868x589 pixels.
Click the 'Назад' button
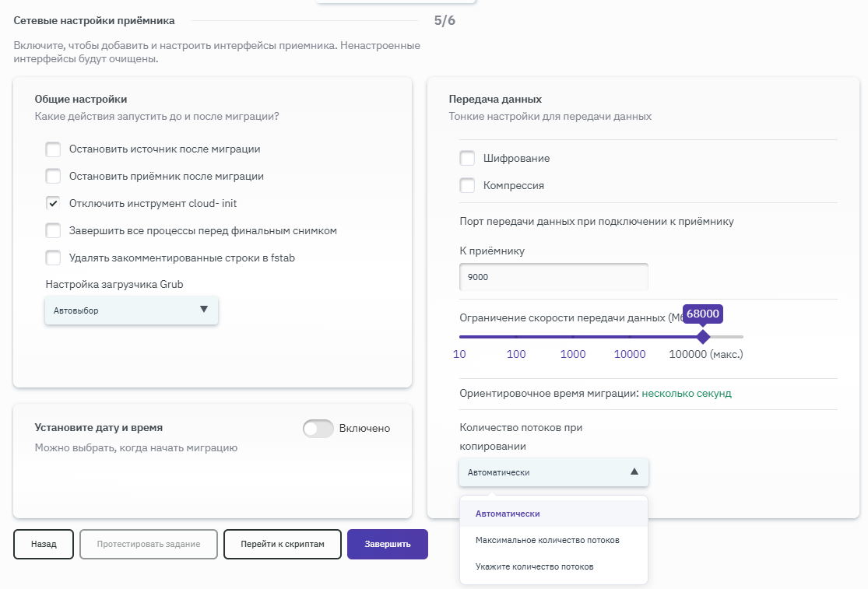(x=44, y=545)
